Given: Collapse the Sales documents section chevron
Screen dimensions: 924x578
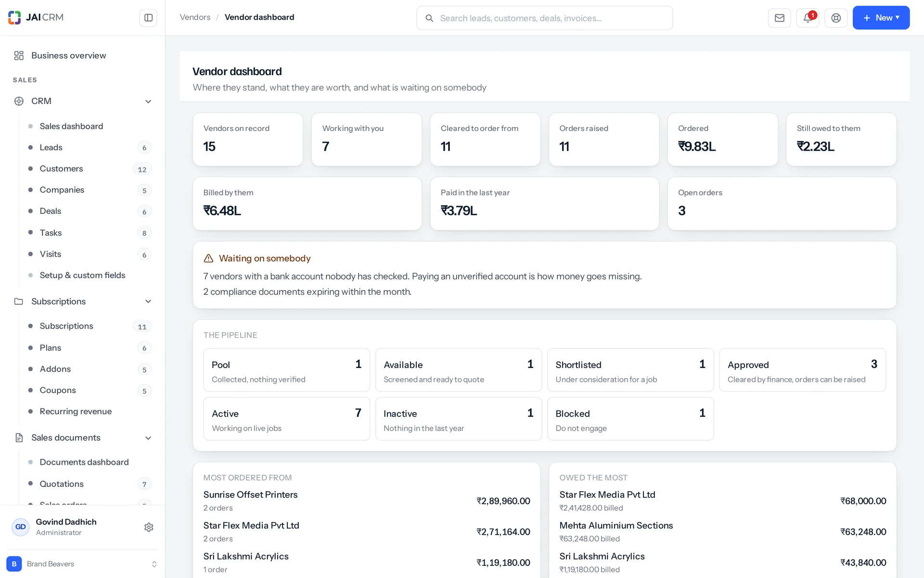Looking at the screenshot, I should point(148,438).
